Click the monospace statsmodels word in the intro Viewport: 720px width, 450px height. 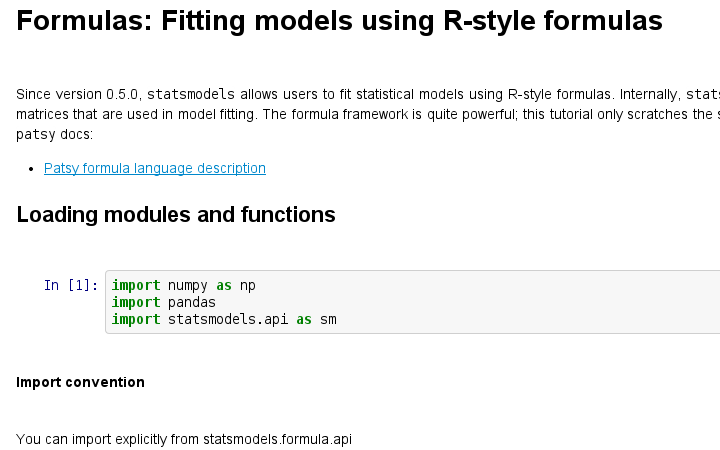click(x=190, y=94)
